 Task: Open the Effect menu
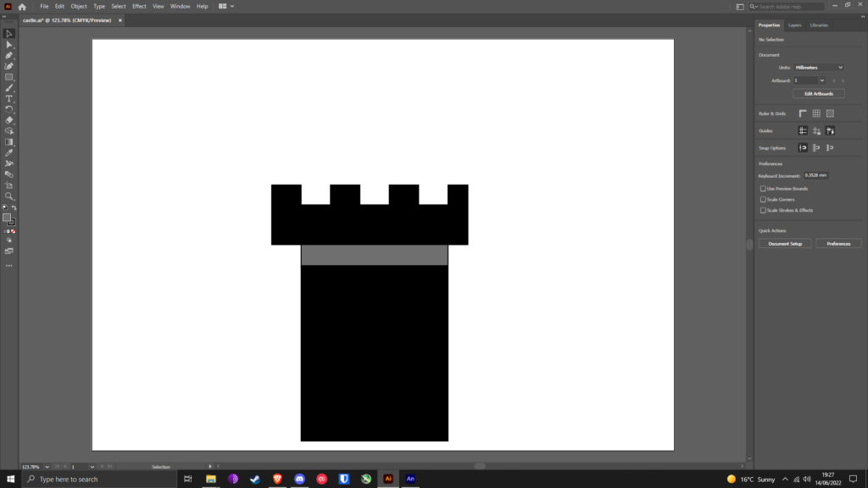(139, 7)
